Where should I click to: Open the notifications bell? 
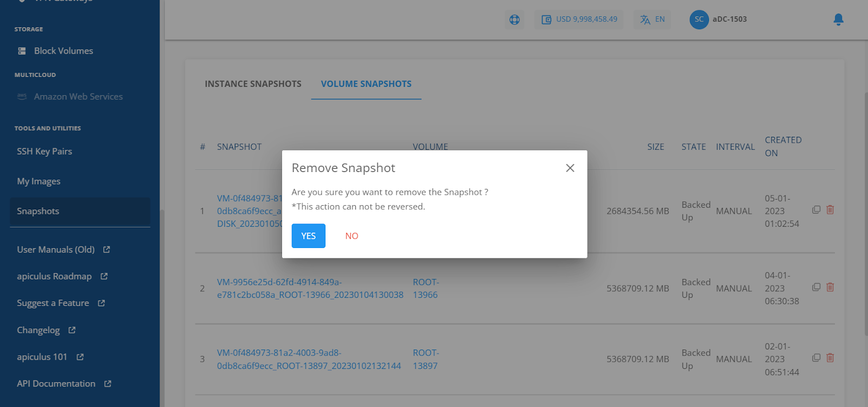click(838, 20)
